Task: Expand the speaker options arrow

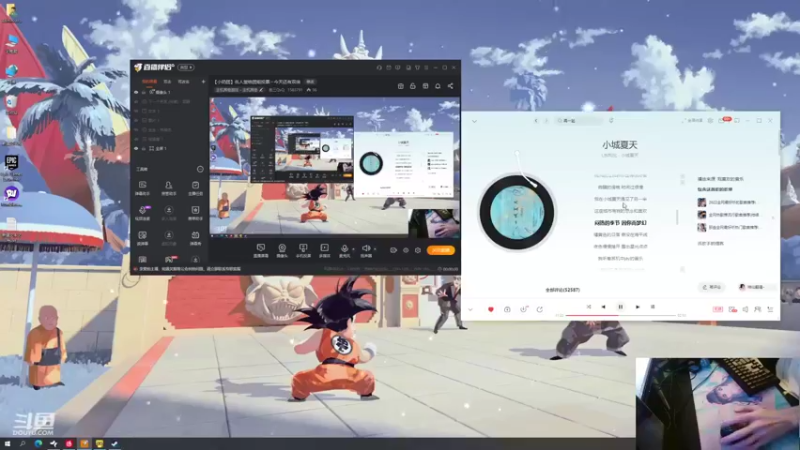Action: 375,249
